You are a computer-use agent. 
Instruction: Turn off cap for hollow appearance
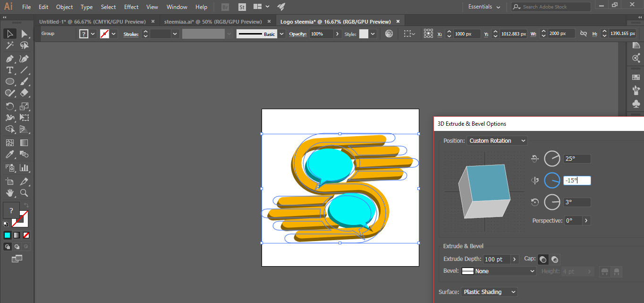(x=555, y=259)
